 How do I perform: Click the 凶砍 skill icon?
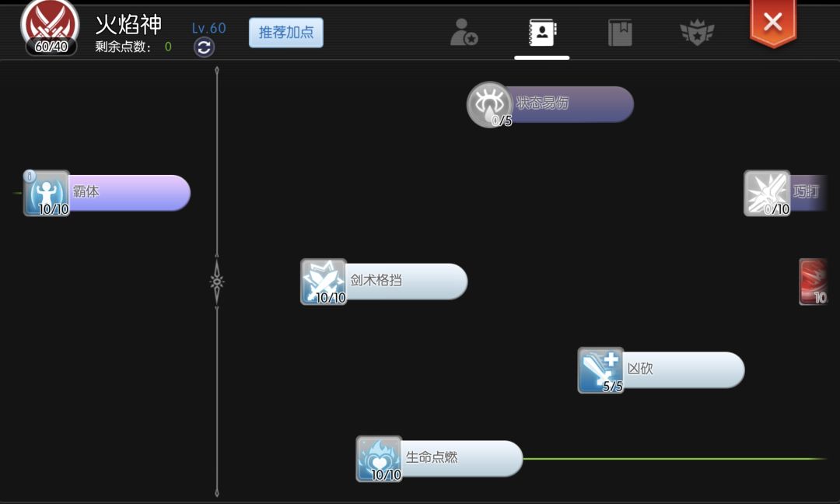(599, 370)
